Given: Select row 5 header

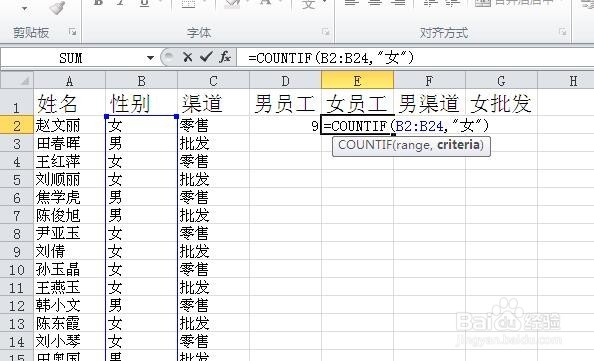Looking at the screenshot, I should coord(17,179).
